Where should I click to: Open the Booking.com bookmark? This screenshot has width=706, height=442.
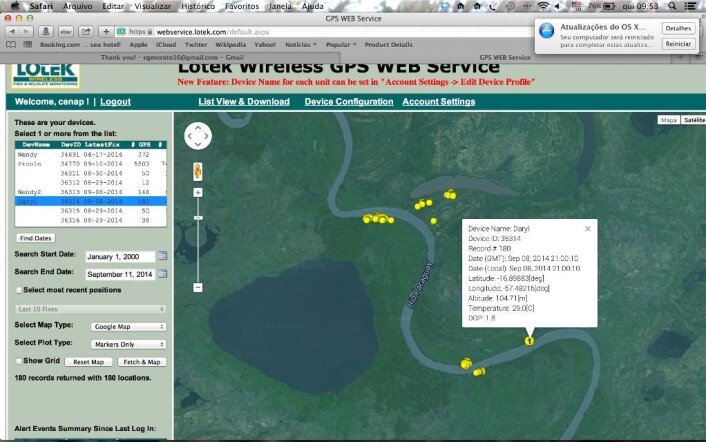point(80,45)
